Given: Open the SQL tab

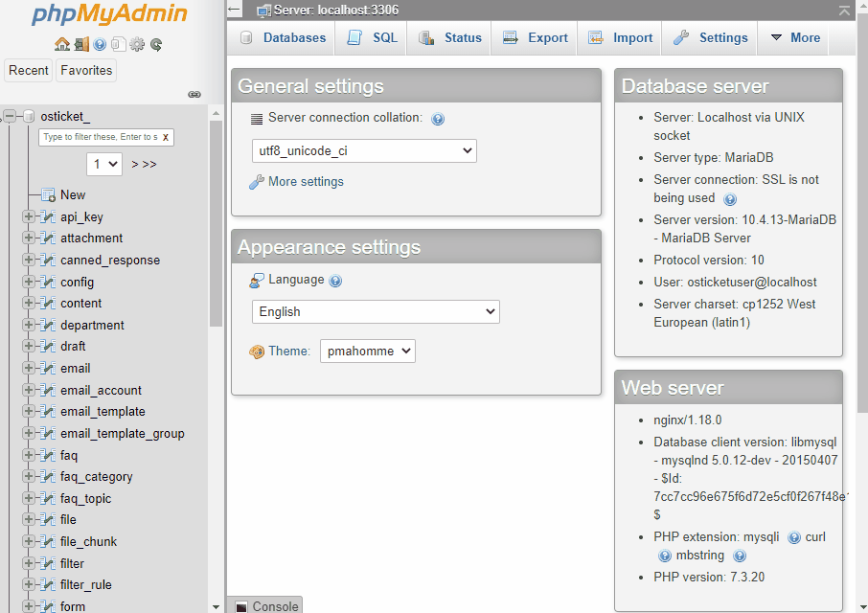Looking at the screenshot, I should [372, 37].
